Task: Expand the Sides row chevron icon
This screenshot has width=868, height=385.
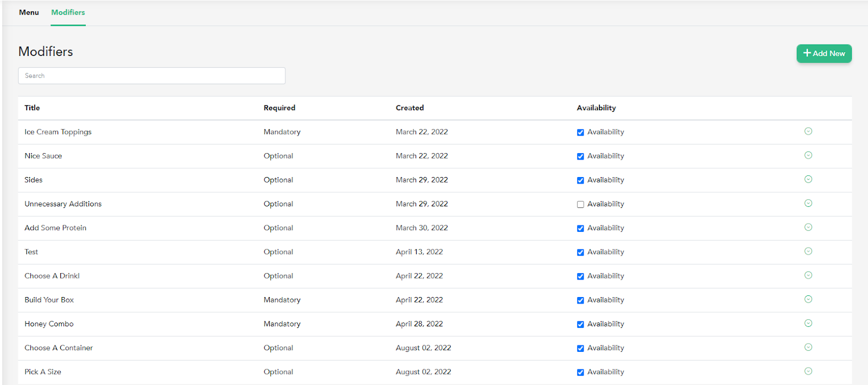Action: tap(808, 179)
